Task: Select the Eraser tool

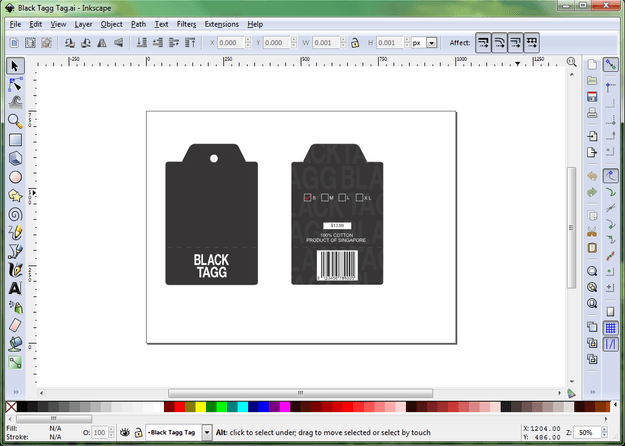Action: click(15, 325)
